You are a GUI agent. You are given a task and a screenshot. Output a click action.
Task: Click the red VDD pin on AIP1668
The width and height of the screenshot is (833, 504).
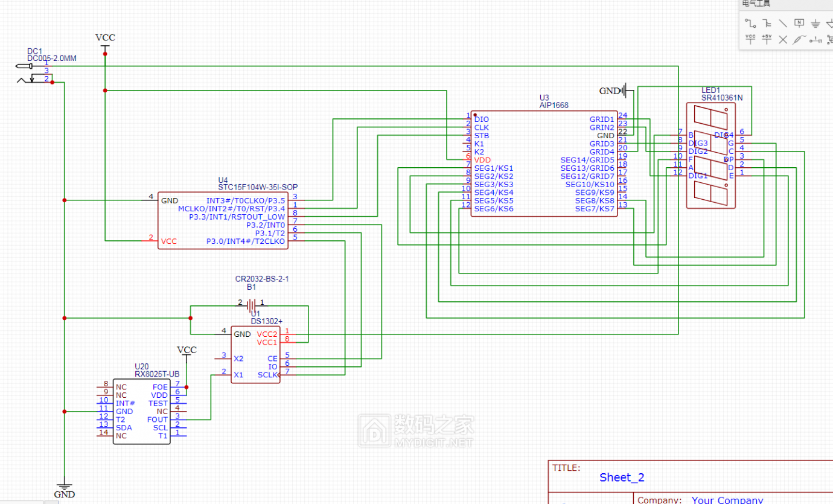tap(482, 160)
